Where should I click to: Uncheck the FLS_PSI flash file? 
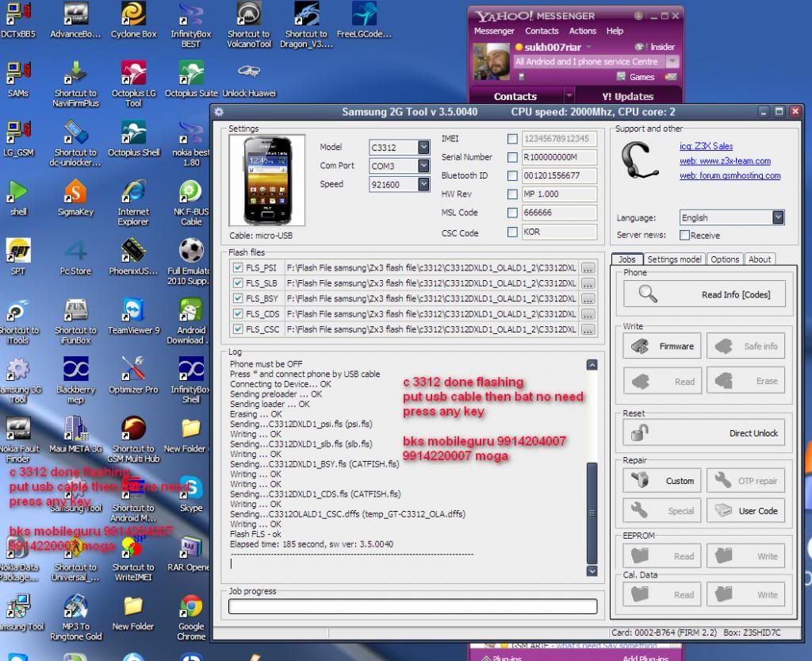[238, 268]
